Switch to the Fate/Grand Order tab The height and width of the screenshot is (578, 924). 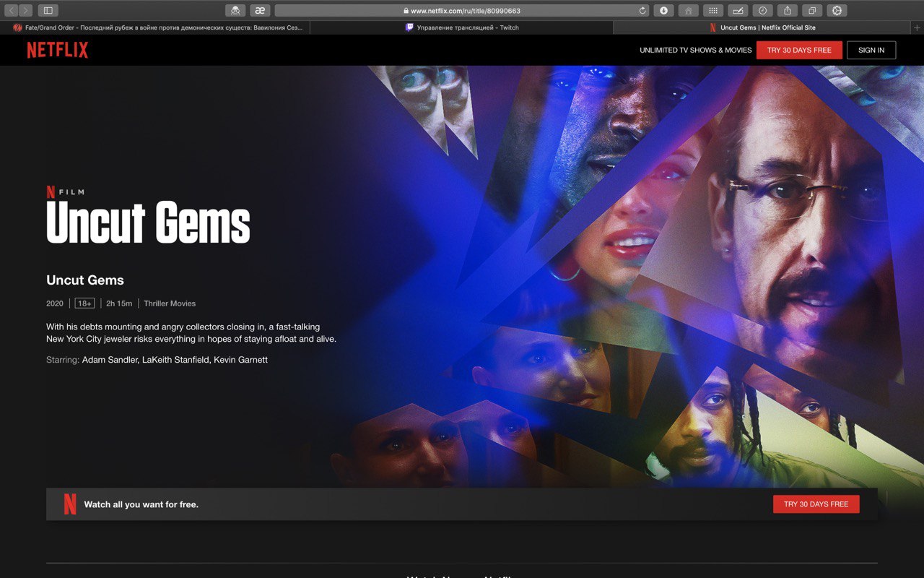tap(155, 27)
